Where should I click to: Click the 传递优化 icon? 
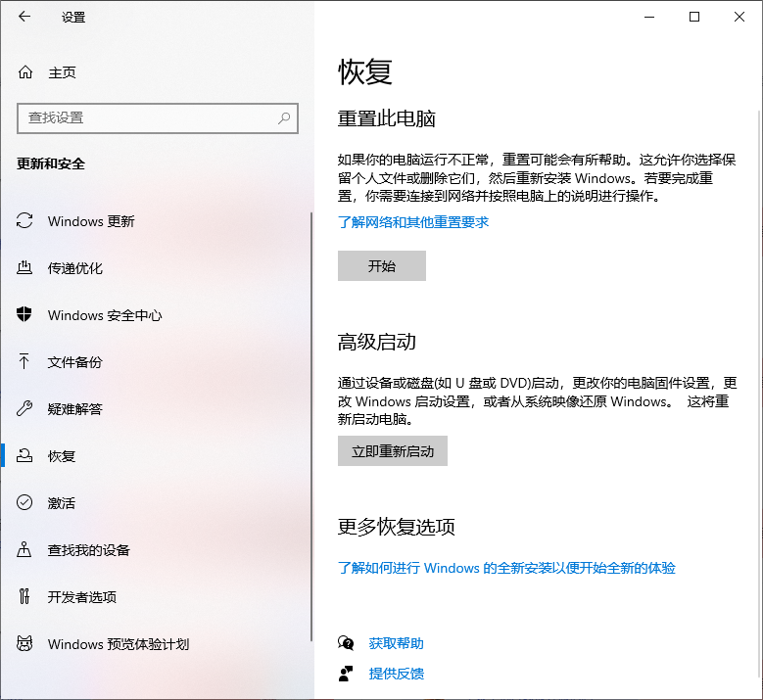coord(24,267)
